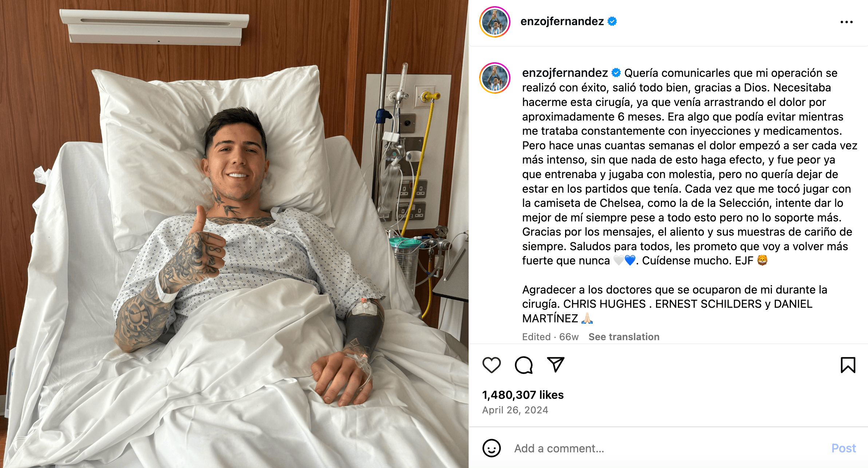Screen dimensions: 868x468
Task: Click the Post comment button
Action: tap(844, 448)
